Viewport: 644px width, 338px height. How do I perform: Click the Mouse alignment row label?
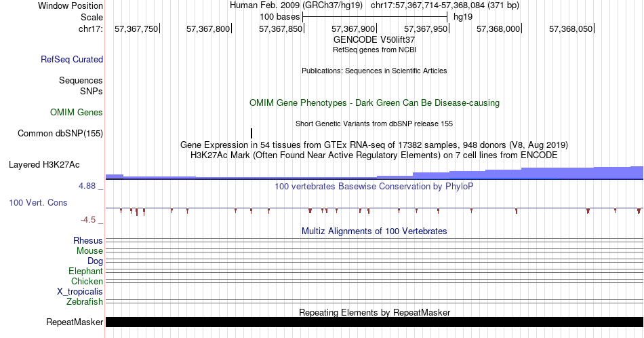(89, 251)
